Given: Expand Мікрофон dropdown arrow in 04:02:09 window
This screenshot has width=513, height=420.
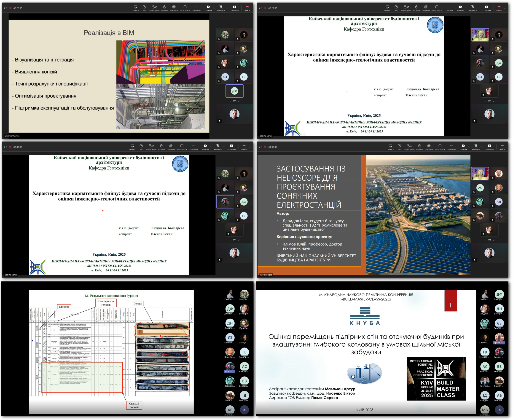Looking at the screenshot, I should pyautogui.click(x=482, y=147).
